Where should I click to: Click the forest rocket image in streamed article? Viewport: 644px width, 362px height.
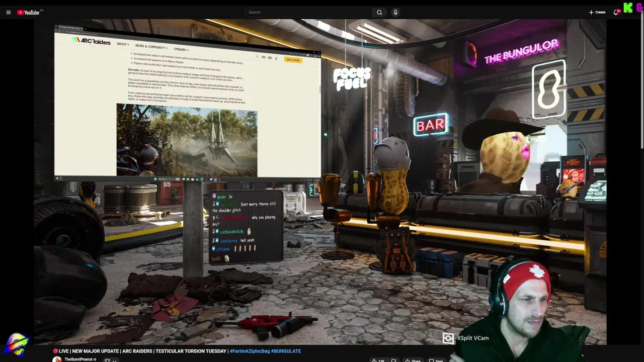pos(187,140)
